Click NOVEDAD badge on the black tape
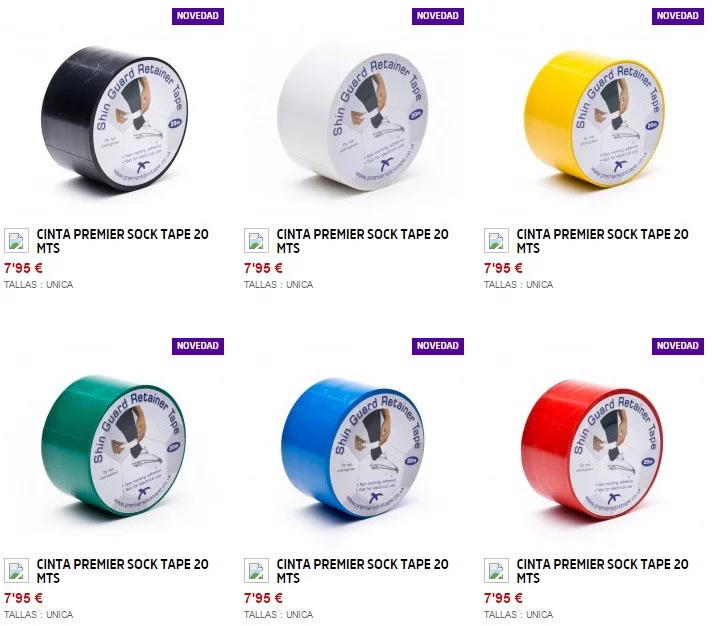This screenshot has width=712, height=626. click(x=198, y=16)
